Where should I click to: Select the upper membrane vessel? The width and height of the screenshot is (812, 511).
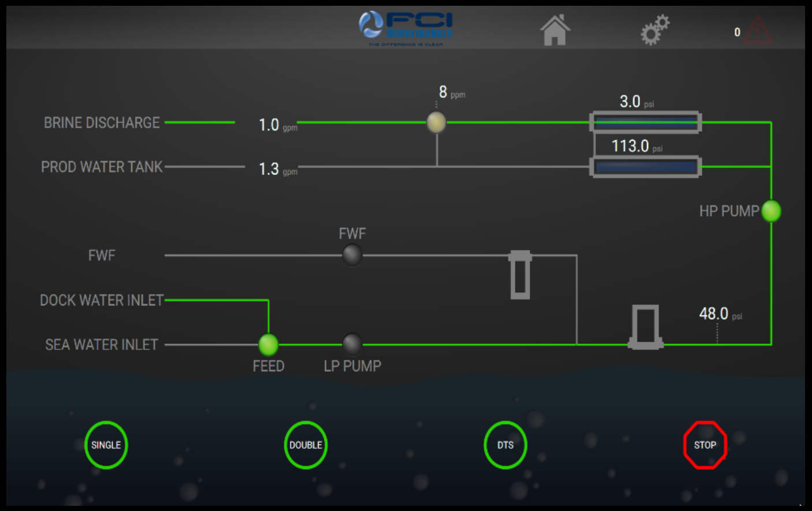646,122
